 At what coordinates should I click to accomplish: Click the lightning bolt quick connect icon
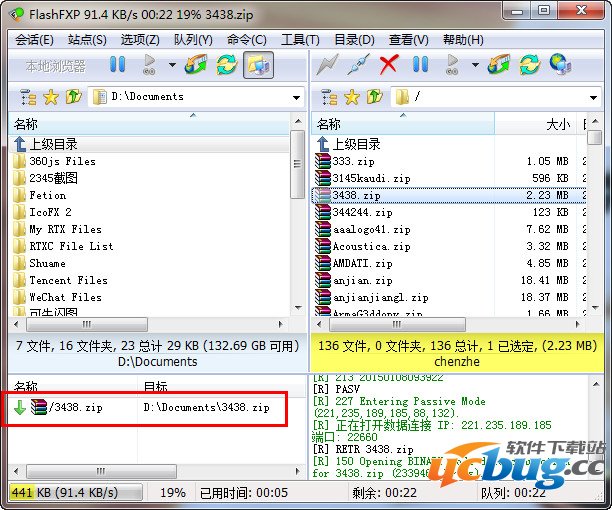[326, 66]
